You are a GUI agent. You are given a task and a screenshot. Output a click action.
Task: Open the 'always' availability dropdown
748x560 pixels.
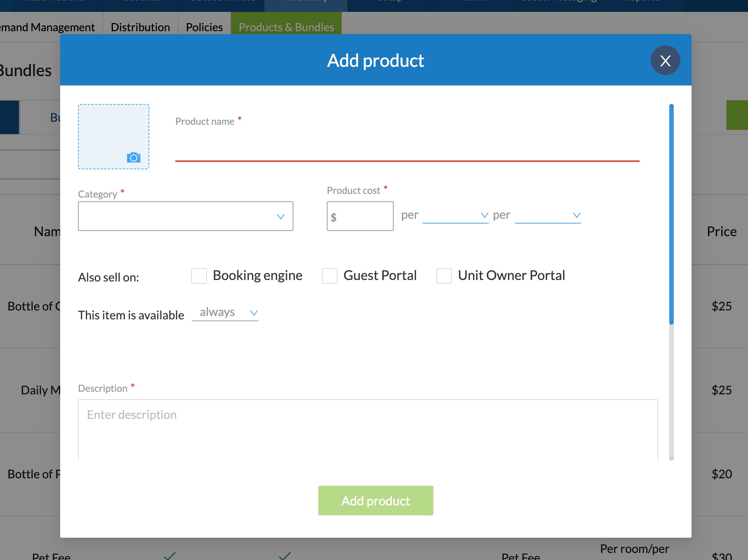pyautogui.click(x=225, y=313)
